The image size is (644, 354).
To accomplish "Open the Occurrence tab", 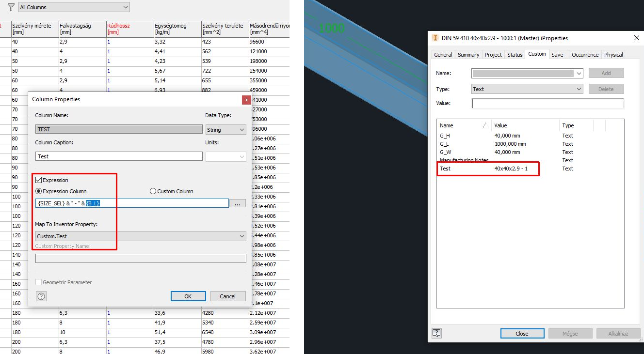I will point(585,54).
